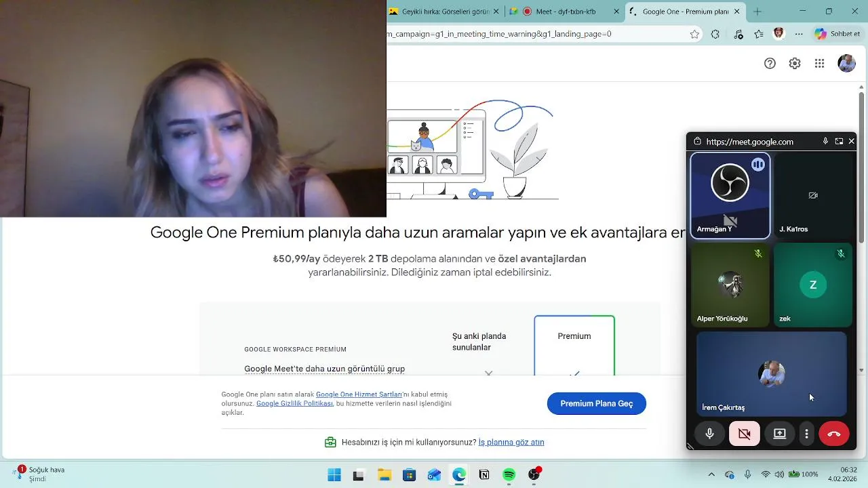Add page to favorites with star
868x488 pixels.
[694, 34]
